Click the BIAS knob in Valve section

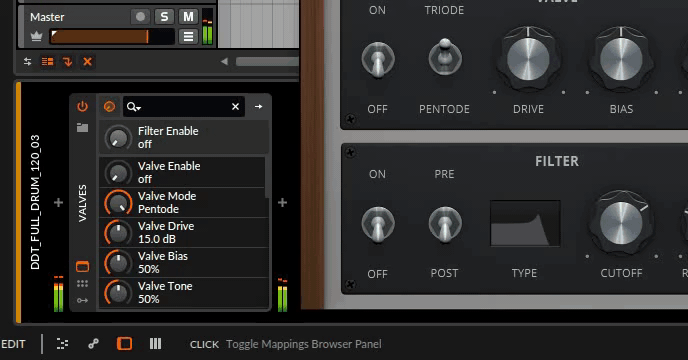(621, 59)
